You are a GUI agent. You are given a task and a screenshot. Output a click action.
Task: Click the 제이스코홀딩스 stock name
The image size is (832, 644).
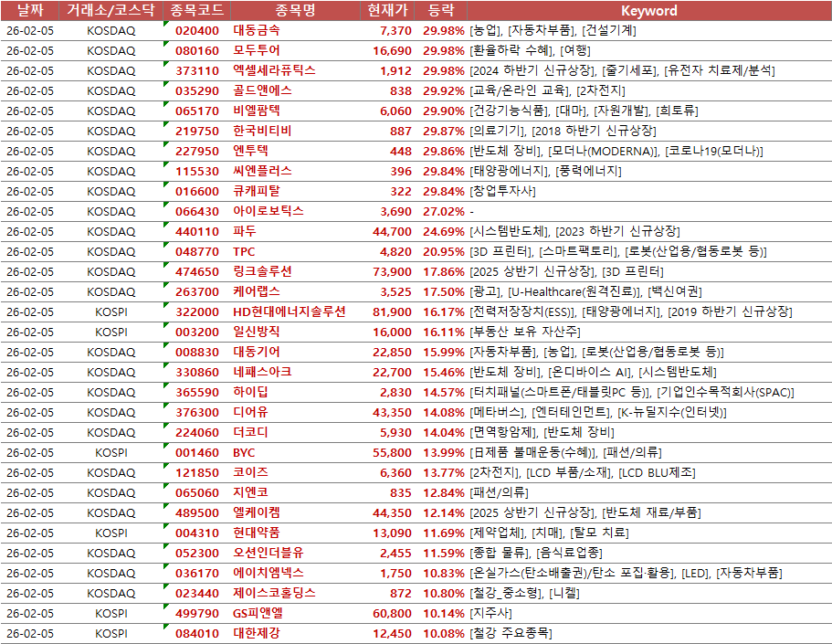274,593
